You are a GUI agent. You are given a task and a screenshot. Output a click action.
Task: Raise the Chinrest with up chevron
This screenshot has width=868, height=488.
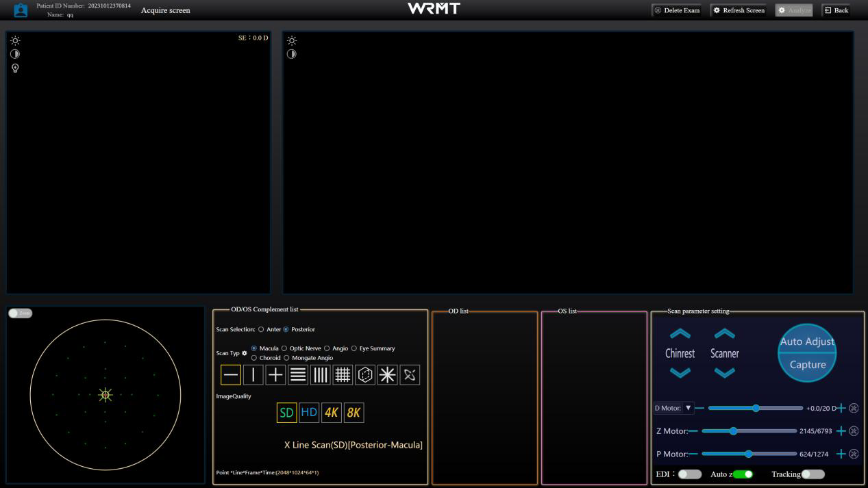(680, 334)
